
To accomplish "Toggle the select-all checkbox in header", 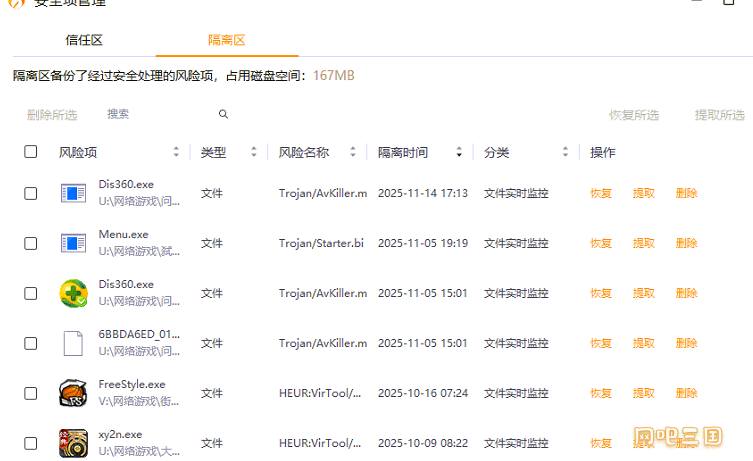I will click(x=31, y=152).
